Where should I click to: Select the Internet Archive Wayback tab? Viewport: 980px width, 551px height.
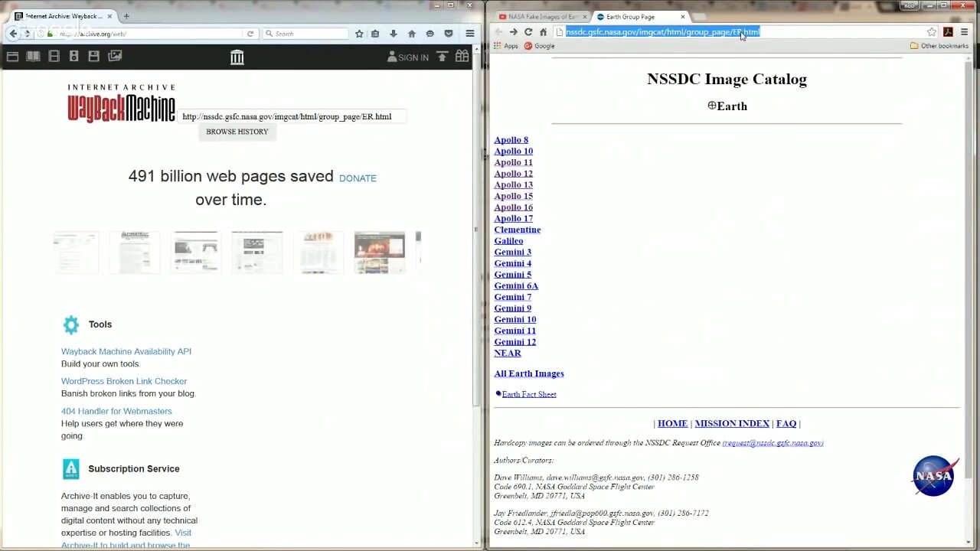tap(63, 16)
